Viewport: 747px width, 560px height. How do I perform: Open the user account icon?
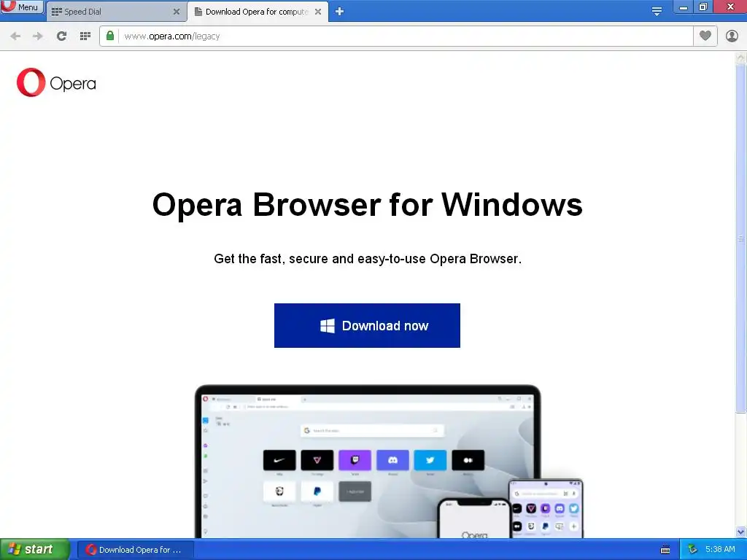pyautogui.click(x=732, y=36)
